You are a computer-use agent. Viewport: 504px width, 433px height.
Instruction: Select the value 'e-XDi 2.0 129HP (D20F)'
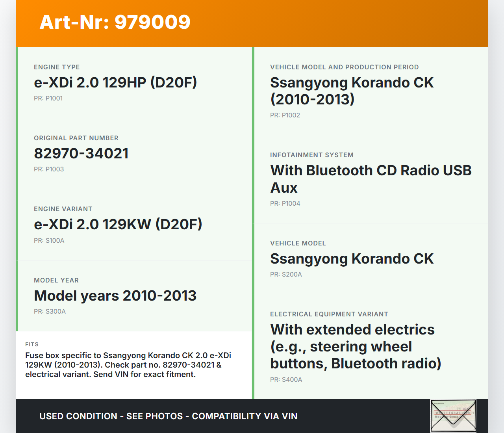pos(115,82)
